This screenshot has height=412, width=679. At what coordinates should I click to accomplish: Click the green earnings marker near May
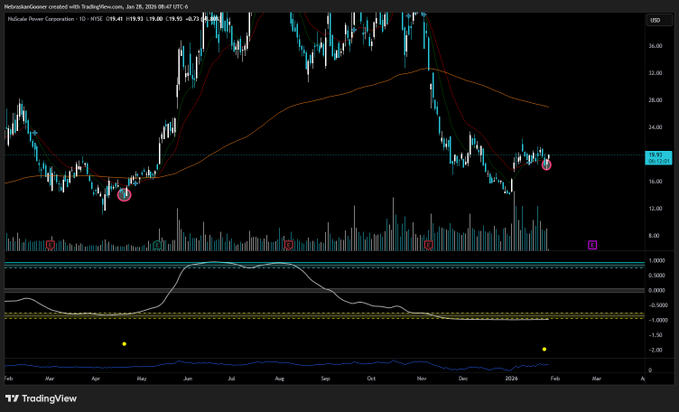pos(158,244)
